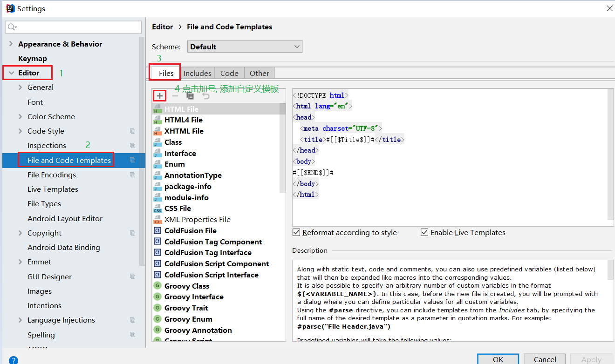Select Groovy Enum template
This screenshot has height=364, width=615.
point(188,319)
